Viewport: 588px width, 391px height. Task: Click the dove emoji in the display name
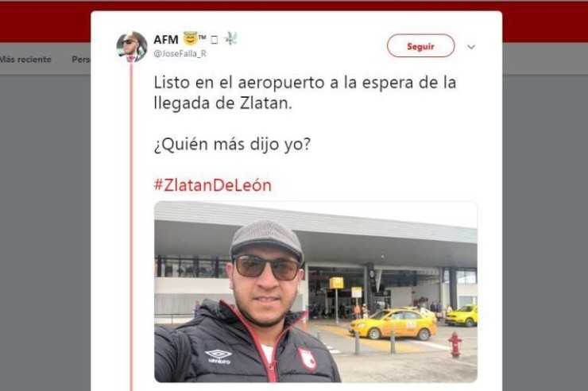click(x=230, y=38)
